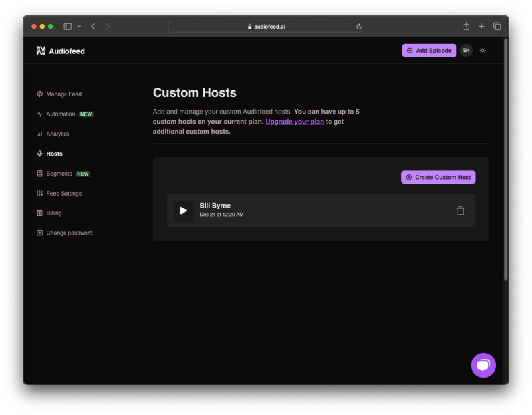Play the Bill Byrne host preview
This screenshot has width=532, height=415.
coord(184,211)
